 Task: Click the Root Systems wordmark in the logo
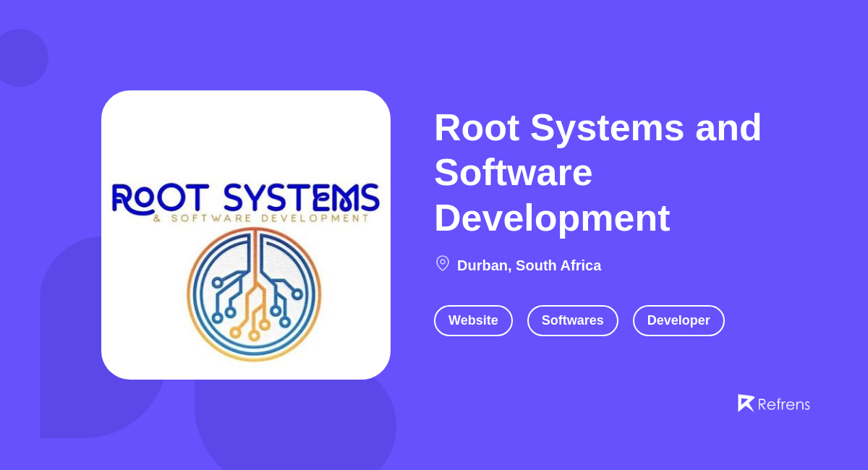(x=246, y=196)
